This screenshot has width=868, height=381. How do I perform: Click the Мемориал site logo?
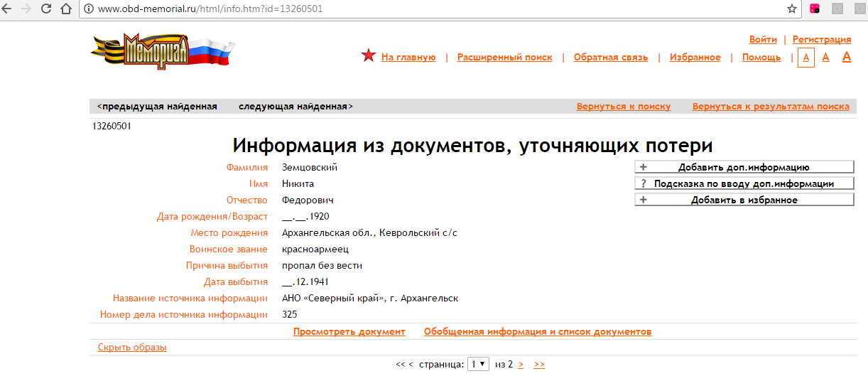pos(163,50)
